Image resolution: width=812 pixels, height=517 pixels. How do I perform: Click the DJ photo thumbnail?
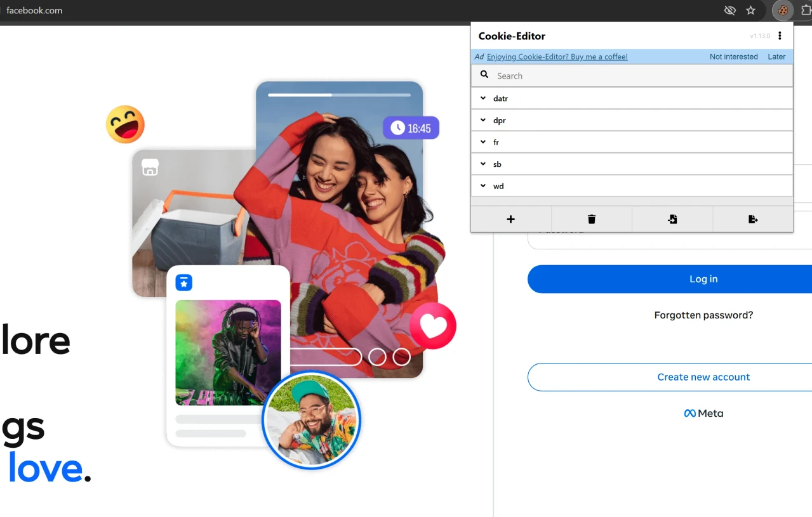point(228,353)
